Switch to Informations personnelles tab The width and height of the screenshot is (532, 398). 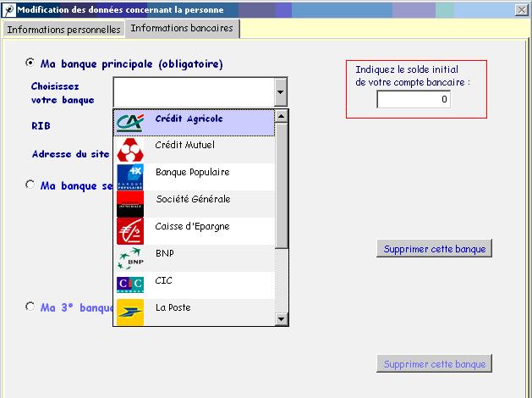(63, 30)
